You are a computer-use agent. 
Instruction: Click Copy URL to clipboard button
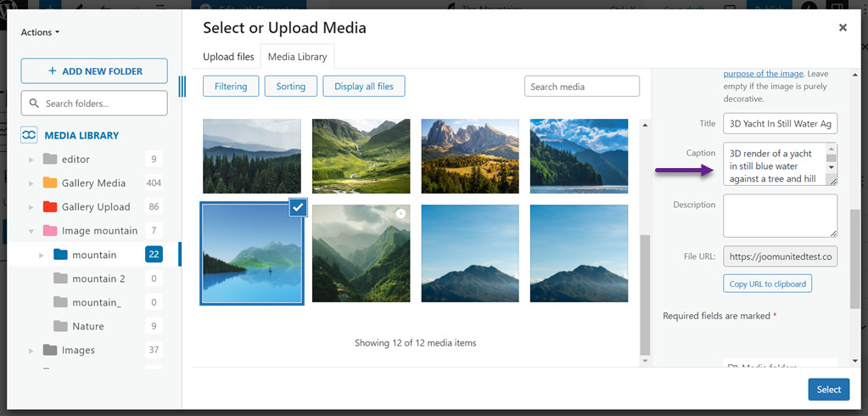pos(767,283)
